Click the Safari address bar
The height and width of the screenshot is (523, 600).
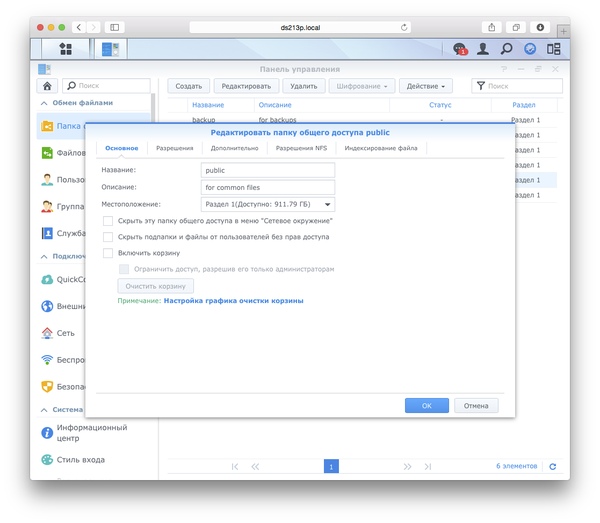click(300, 28)
